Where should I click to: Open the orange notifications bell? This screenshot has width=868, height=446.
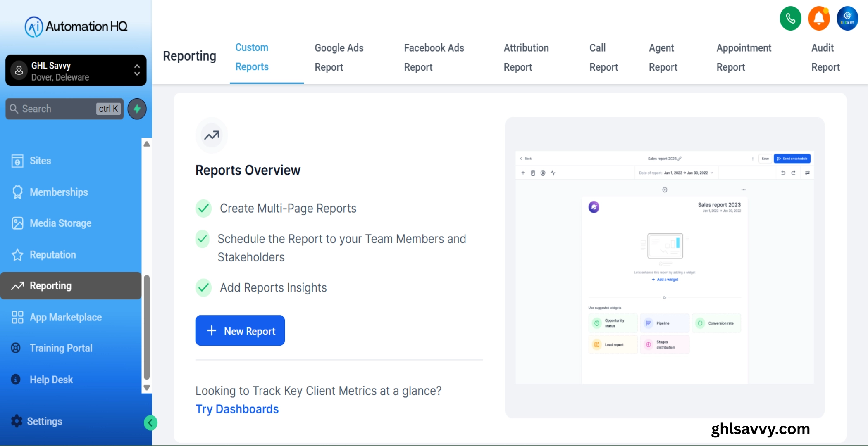point(819,19)
